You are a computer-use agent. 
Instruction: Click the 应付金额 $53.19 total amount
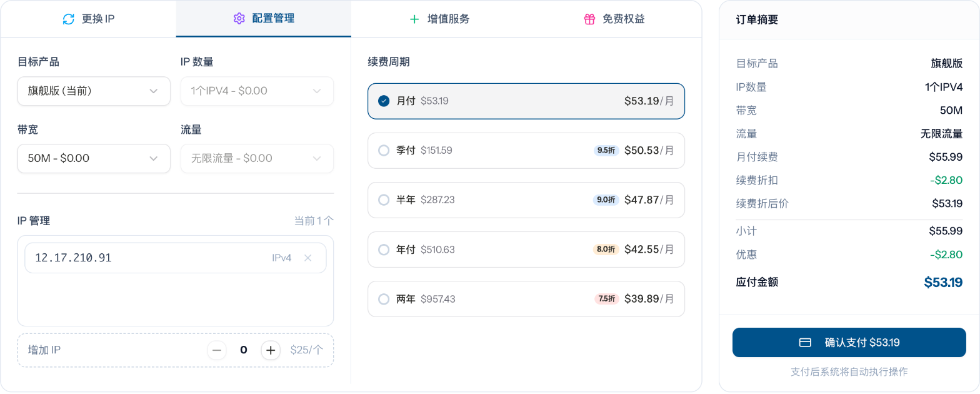point(943,282)
